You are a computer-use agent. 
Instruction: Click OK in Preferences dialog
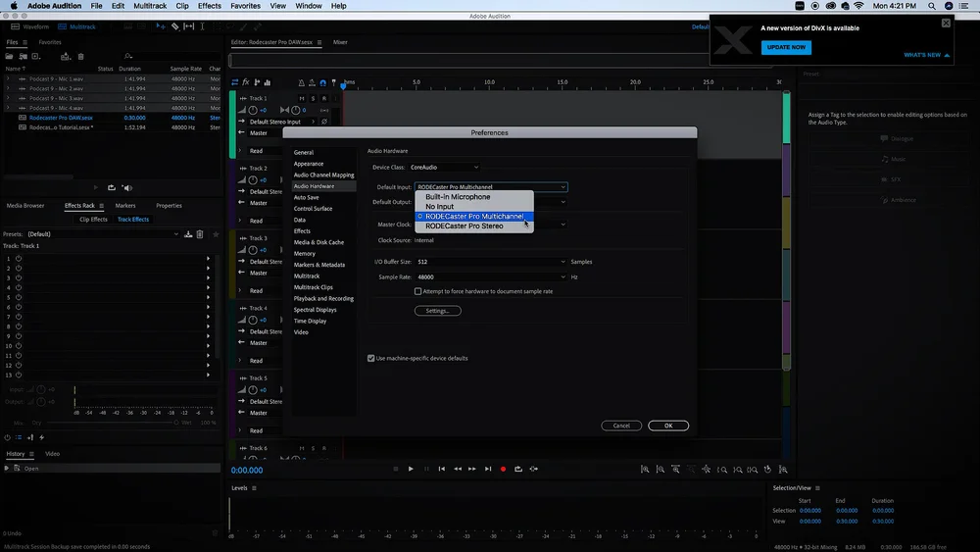[x=668, y=426]
